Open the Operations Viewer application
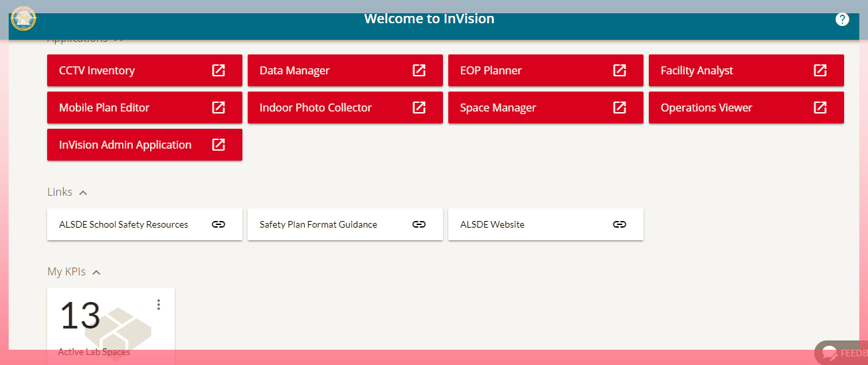Image resolution: width=868 pixels, height=365 pixels. tap(746, 108)
